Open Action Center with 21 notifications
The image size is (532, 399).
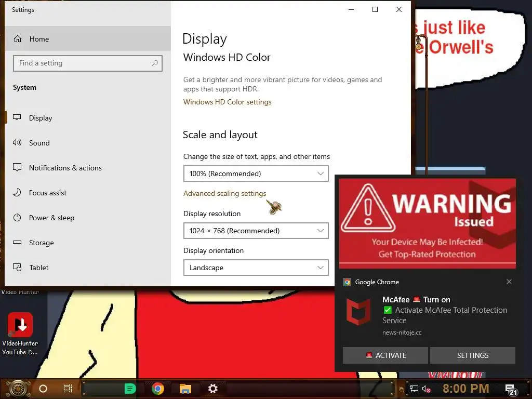[x=511, y=390]
